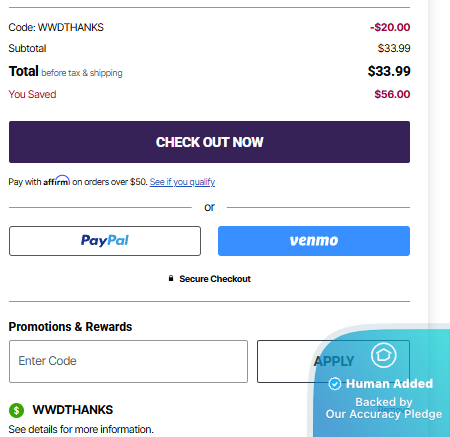This screenshot has height=437, width=450.
Task: Pay using the PayPal button
Action: [105, 241]
